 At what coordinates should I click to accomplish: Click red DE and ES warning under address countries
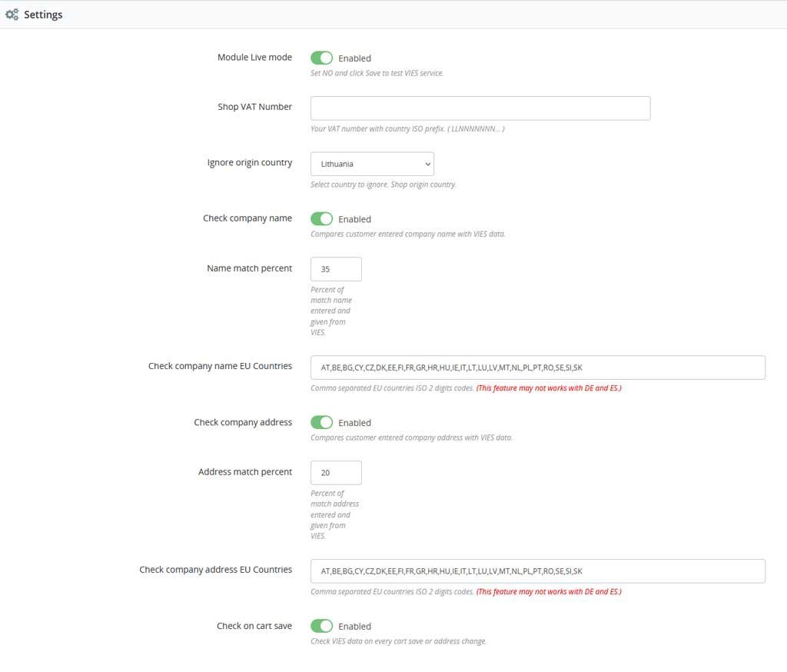(x=549, y=591)
